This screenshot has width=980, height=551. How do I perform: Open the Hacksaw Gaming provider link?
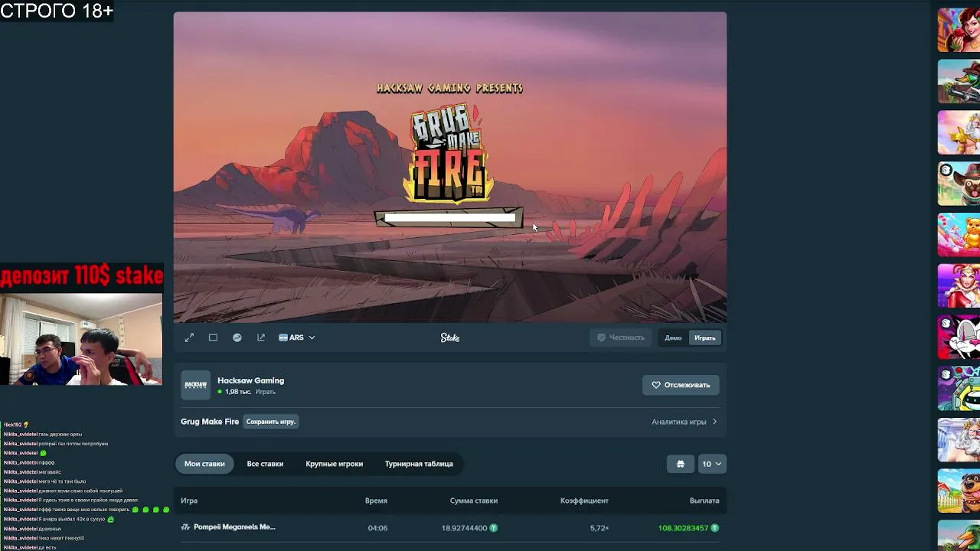pyautogui.click(x=250, y=380)
